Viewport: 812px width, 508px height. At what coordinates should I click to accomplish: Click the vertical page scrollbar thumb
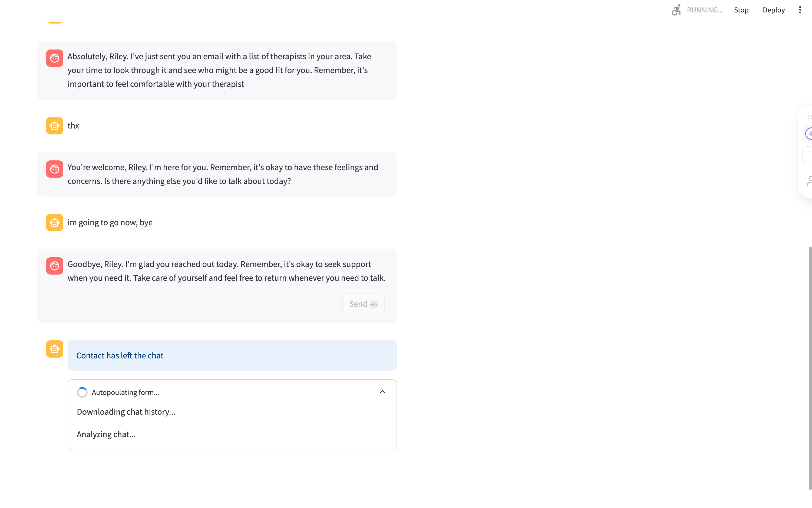[810, 368]
